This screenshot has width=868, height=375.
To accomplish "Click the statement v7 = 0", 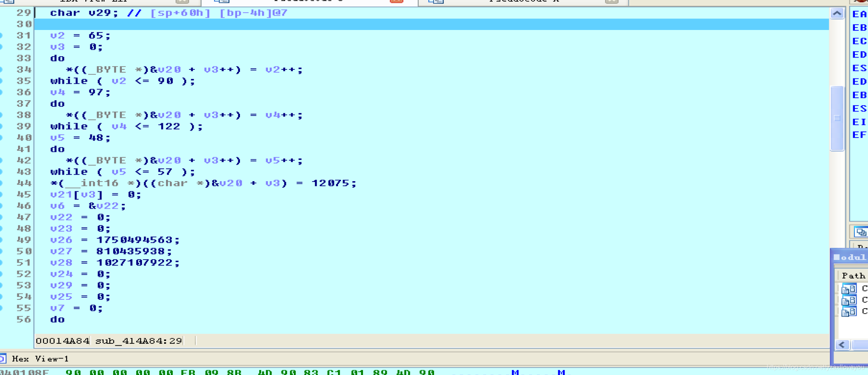I will [76, 308].
